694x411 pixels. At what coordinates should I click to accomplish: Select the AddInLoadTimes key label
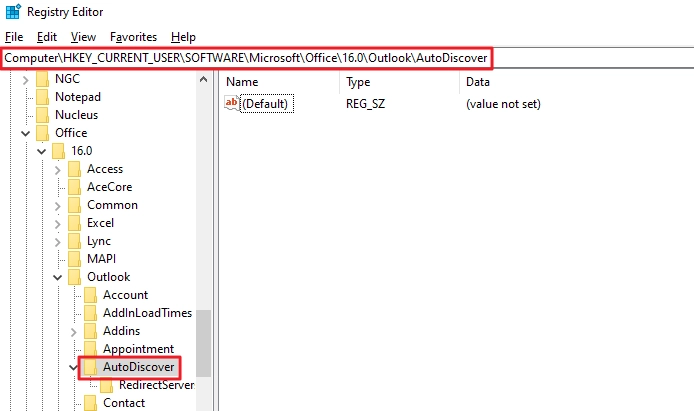click(x=147, y=313)
